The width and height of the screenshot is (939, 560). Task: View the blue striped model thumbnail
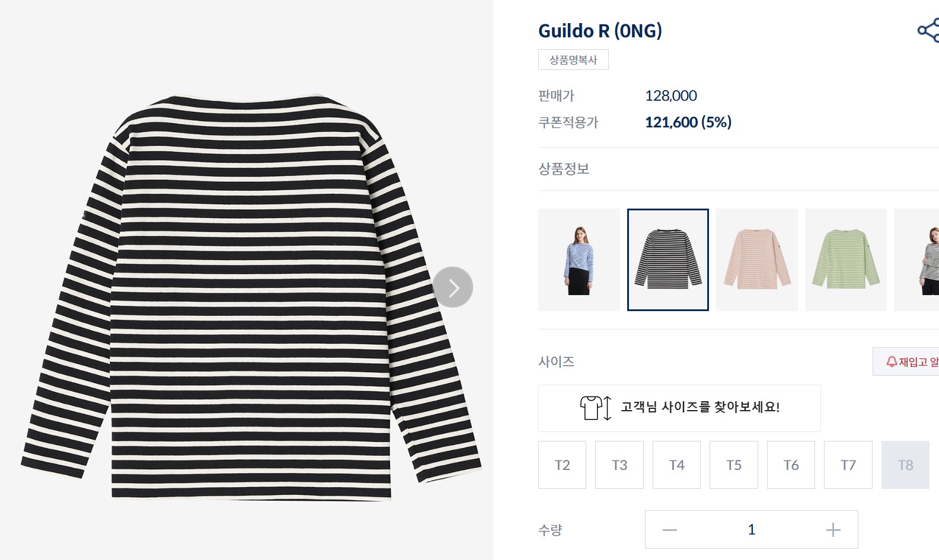579,260
